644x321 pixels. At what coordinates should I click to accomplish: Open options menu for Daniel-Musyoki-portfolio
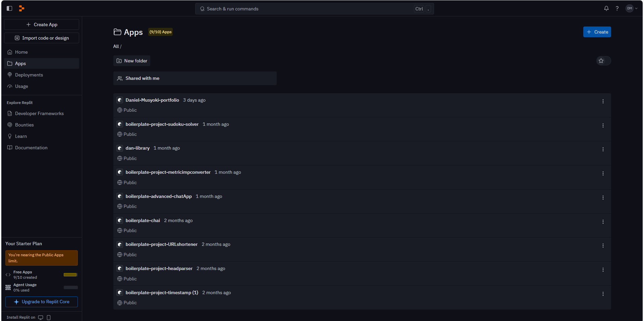(603, 101)
